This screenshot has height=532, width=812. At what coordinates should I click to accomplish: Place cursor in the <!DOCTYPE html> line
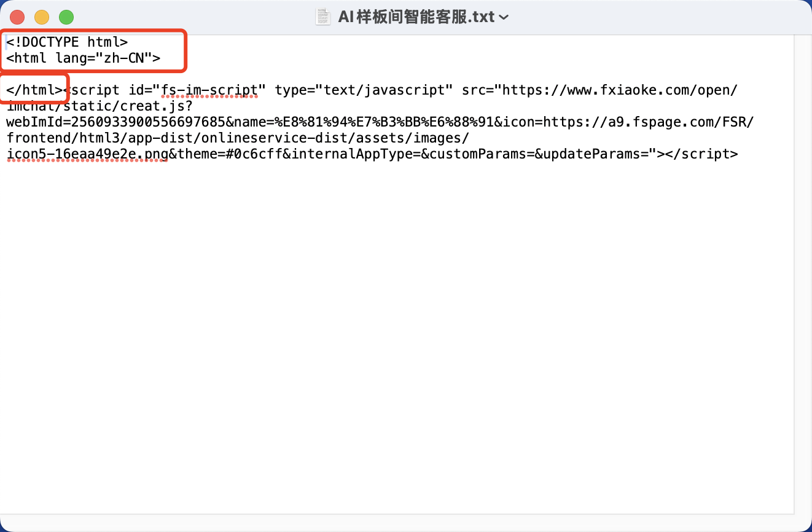(67, 42)
